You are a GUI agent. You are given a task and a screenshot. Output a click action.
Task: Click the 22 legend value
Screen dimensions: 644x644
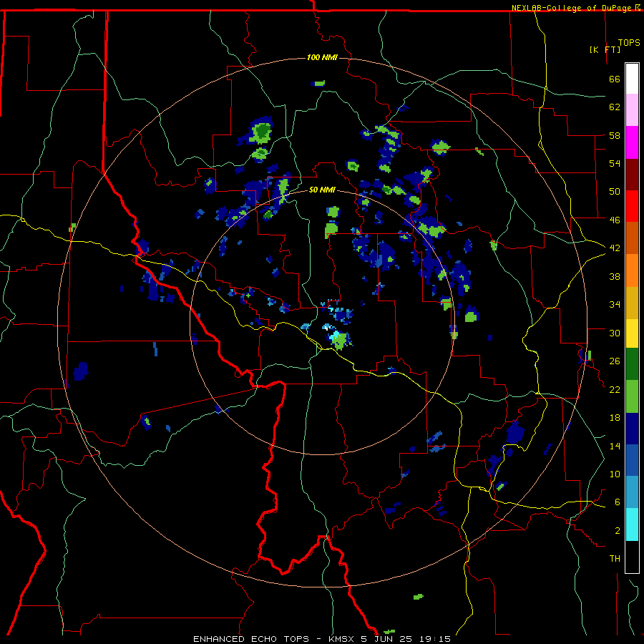point(615,389)
